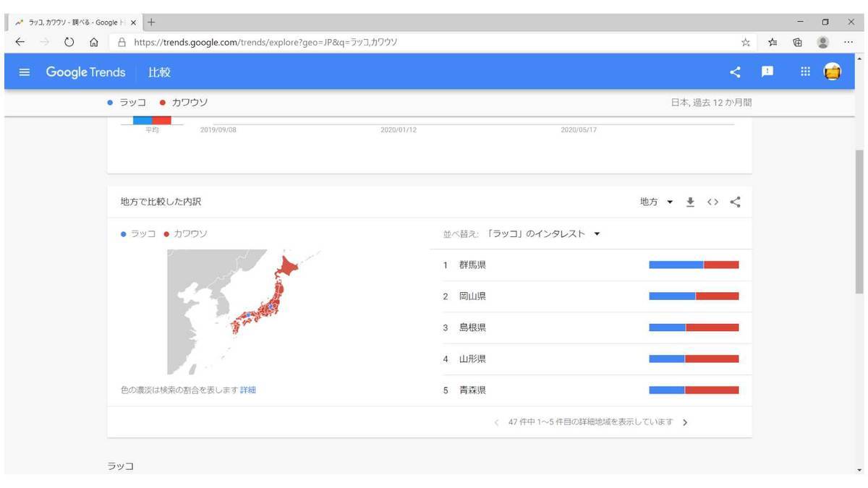This screenshot has height=488, width=868.
Task: Go to browser home page icon
Action: [x=93, y=42]
